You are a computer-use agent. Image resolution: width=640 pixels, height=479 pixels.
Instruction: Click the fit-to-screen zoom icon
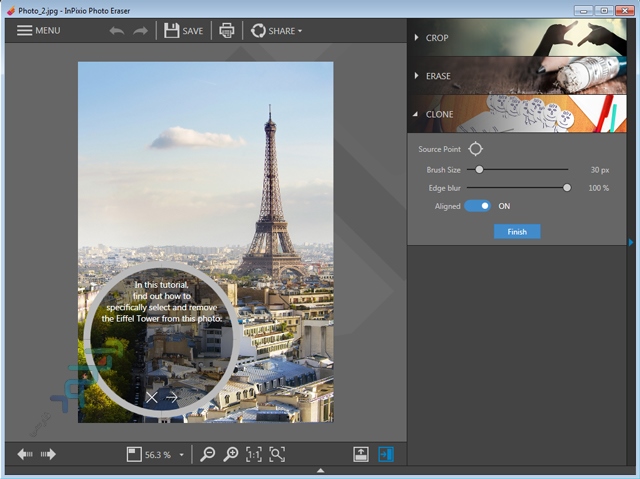tap(277, 454)
